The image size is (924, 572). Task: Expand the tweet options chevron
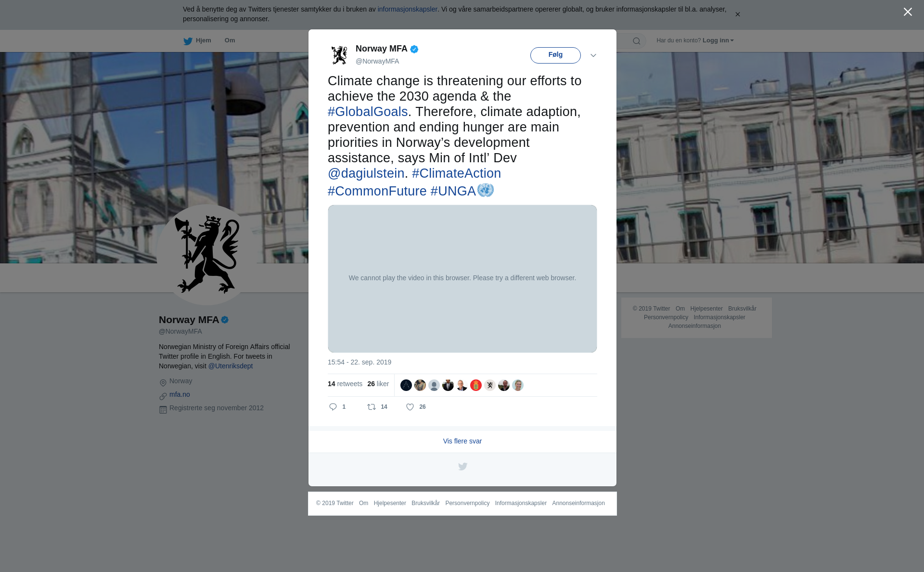point(593,55)
